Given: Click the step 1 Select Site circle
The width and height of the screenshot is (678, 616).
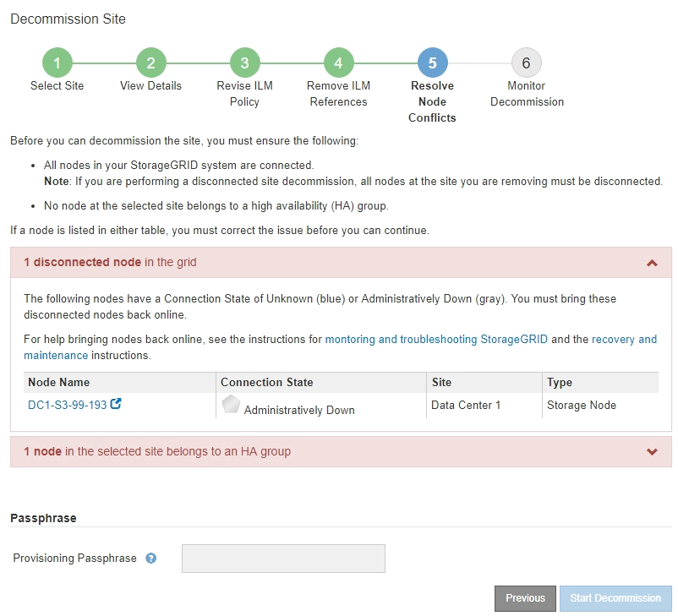Looking at the screenshot, I should 57,63.
